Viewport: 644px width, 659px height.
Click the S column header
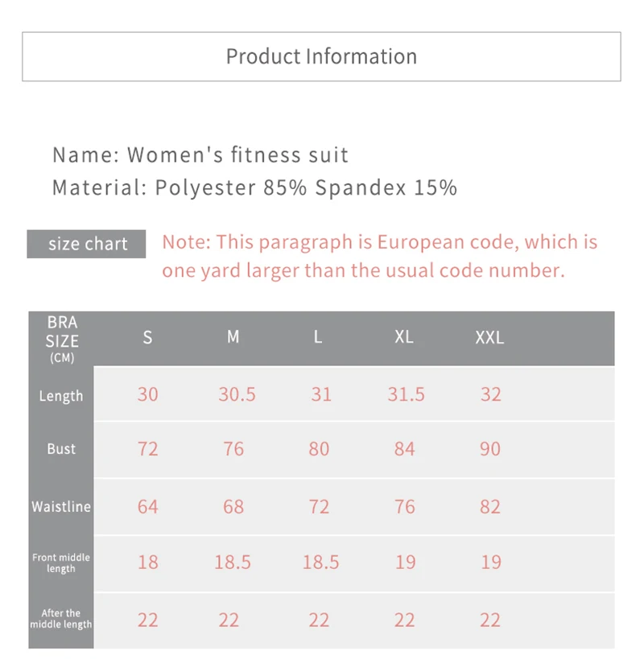click(x=147, y=337)
